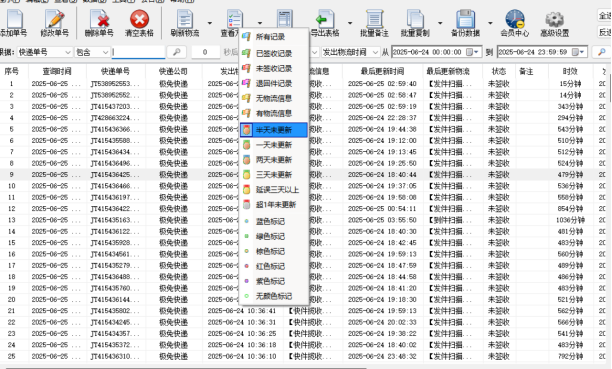612x369 pixels.
Task: Click the 修改单号 pencil icon
Action: pyautogui.click(x=54, y=20)
